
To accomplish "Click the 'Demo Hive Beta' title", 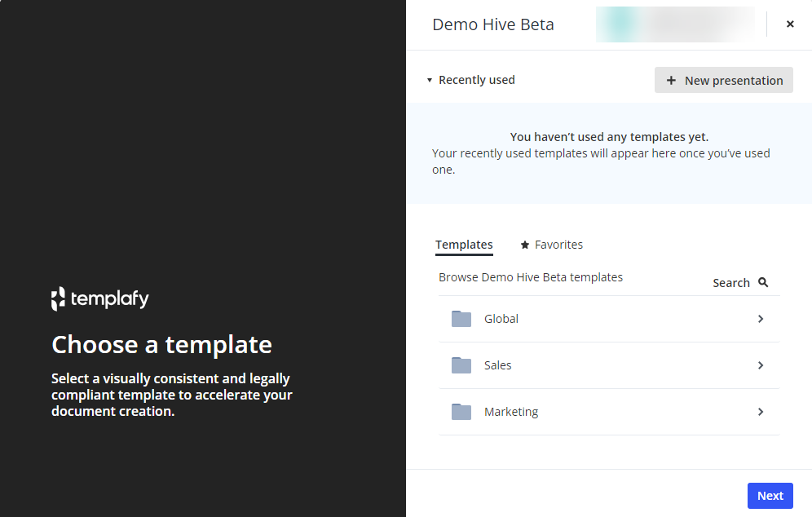I will click(493, 24).
